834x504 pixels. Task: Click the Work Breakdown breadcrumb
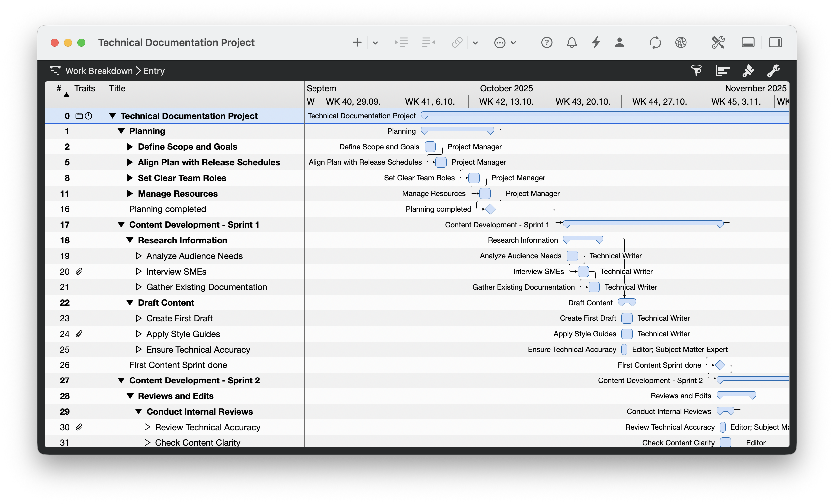click(x=99, y=71)
